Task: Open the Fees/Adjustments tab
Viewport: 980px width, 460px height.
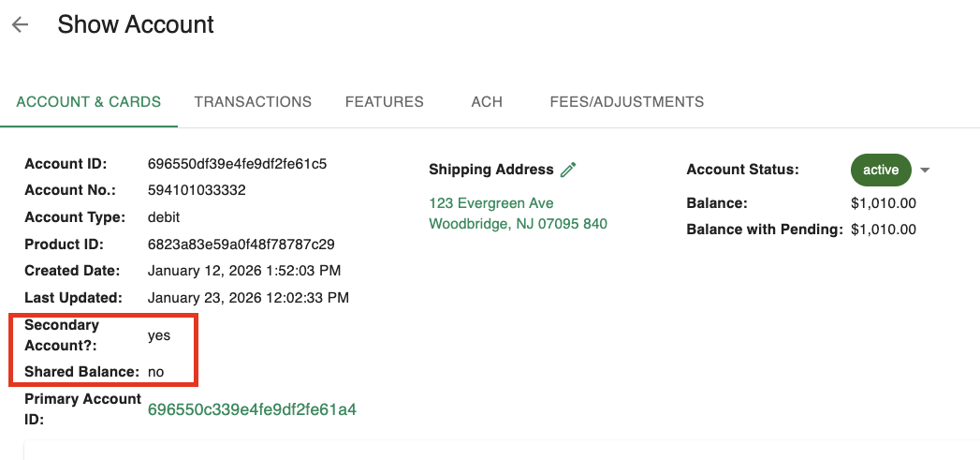Action: tap(626, 101)
